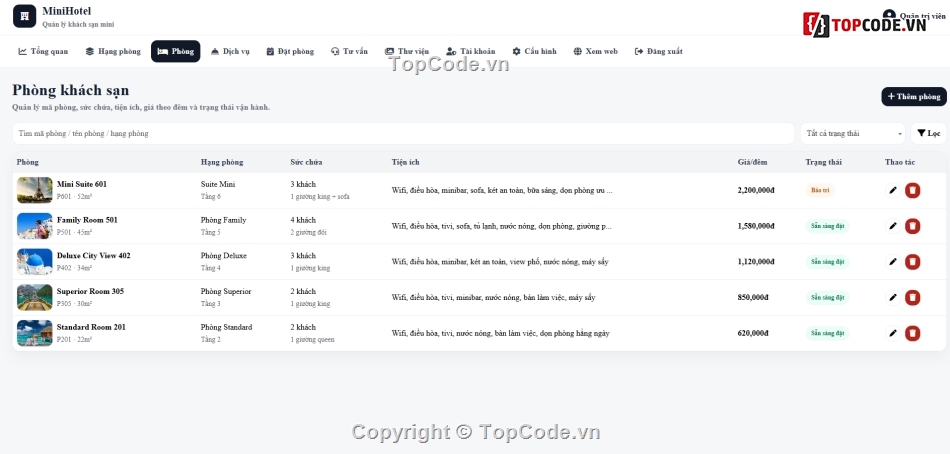950x454 pixels.
Task: Open Cấu hình settings tab
Action: click(x=534, y=52)
